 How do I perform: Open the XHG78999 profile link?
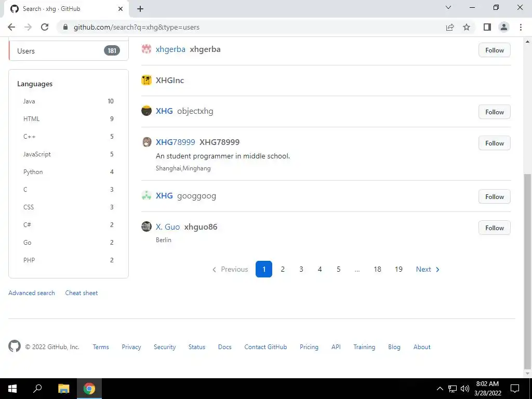click(176, 142)
